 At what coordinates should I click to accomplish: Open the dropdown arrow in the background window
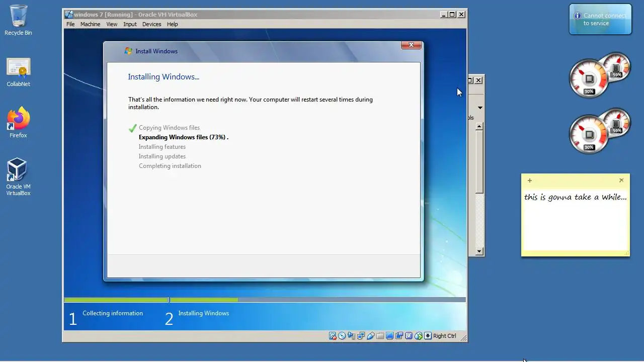[480, 108]
